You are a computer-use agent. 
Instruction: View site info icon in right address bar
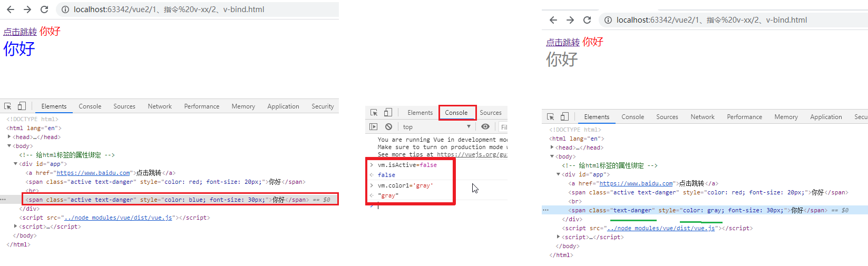point(608,20)
